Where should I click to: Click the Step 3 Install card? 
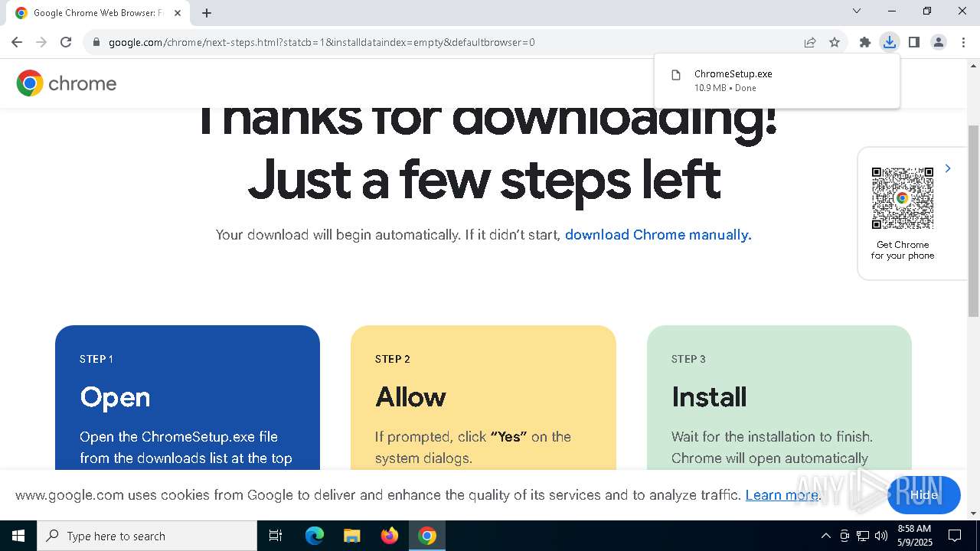point(779,398)
